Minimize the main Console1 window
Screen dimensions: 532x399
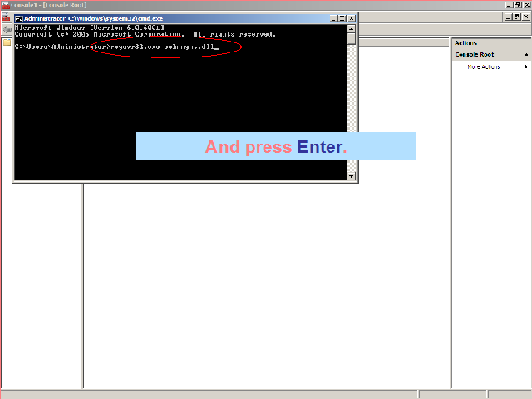point(508,5)
